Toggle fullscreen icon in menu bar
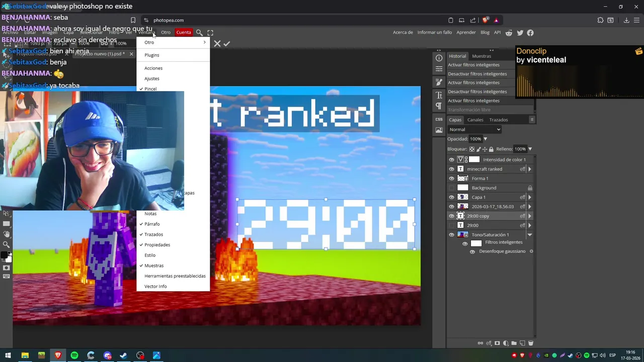 point(210,32)
